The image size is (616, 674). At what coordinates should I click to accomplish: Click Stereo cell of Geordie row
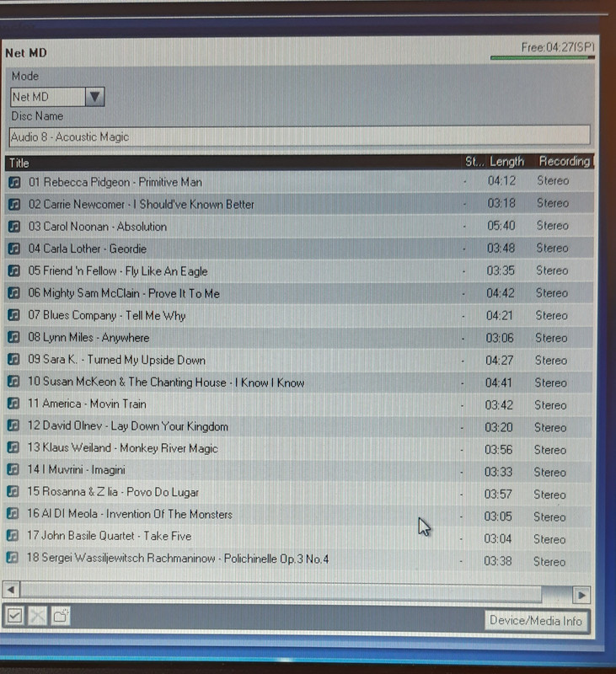tap(553, 248)
